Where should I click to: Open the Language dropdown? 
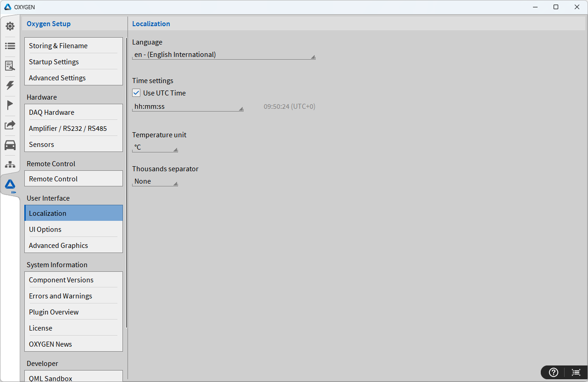point(223,55)
